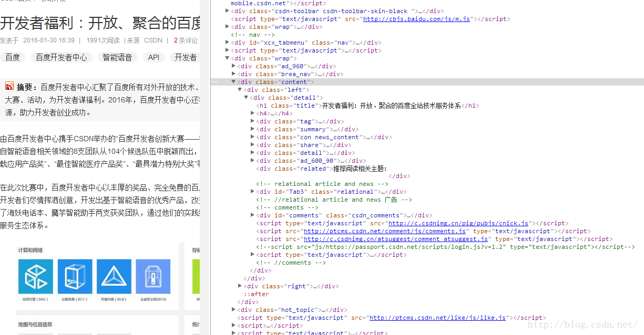The height and width of the screenshot is (335, 644).
Task: Expand the csdn-toolbar div node
Action: [x=227, y=11]
